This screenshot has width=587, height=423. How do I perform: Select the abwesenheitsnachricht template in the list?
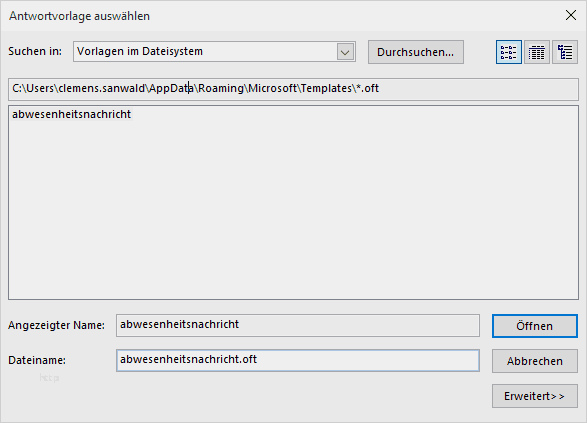coord(72,114)
